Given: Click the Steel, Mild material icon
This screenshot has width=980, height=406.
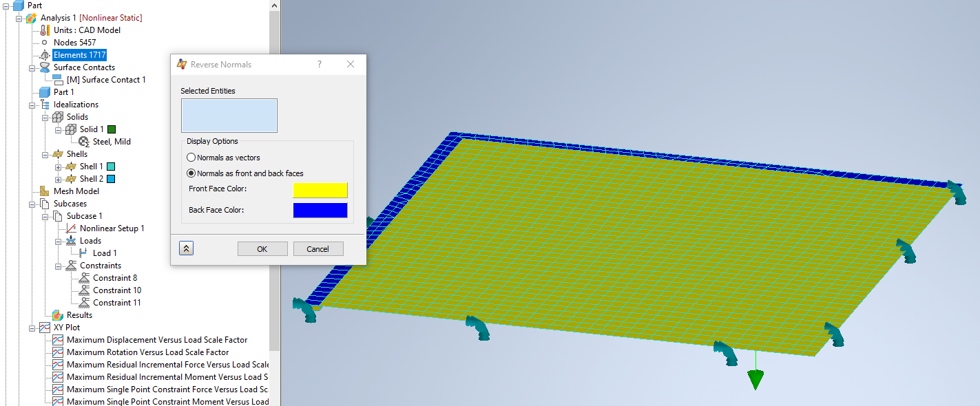Looking at the screenshot, I should tap(84, 142).
